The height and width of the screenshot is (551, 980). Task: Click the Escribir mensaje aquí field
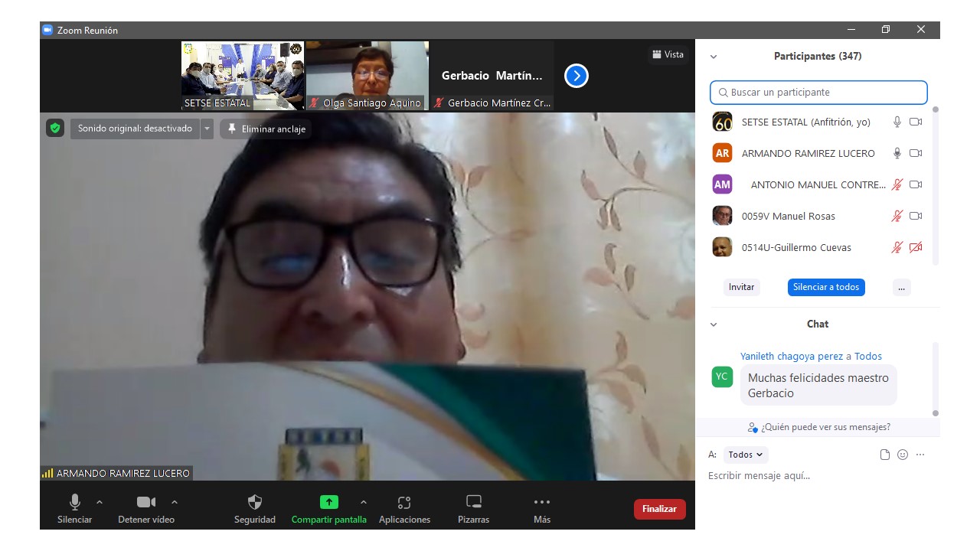[818, 476]
